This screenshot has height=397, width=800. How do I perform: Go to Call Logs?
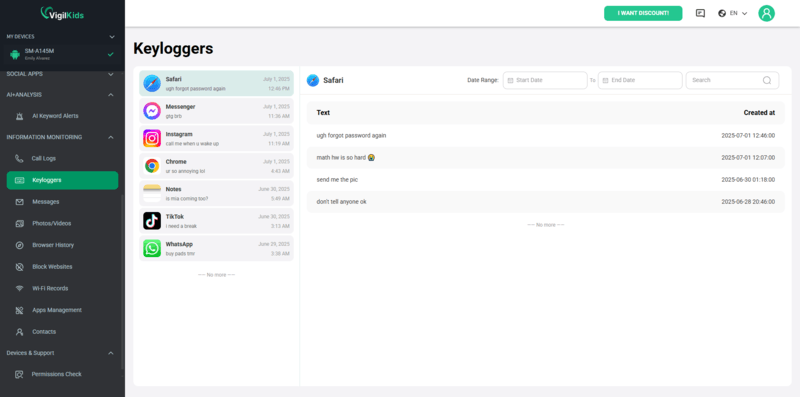pyautogui.click(x=62, y=159)
